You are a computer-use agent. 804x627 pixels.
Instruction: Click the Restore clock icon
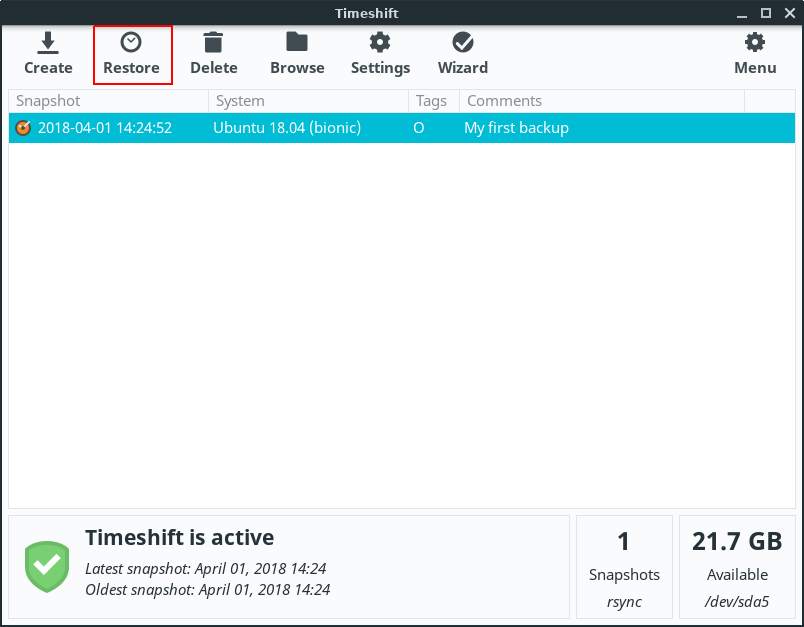click(x=131, y=43)
